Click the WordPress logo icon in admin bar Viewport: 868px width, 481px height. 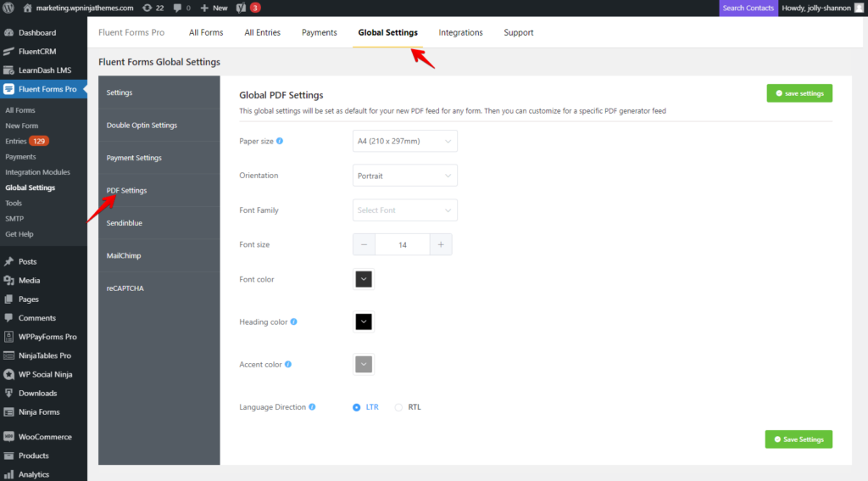[x=8, y=8]
